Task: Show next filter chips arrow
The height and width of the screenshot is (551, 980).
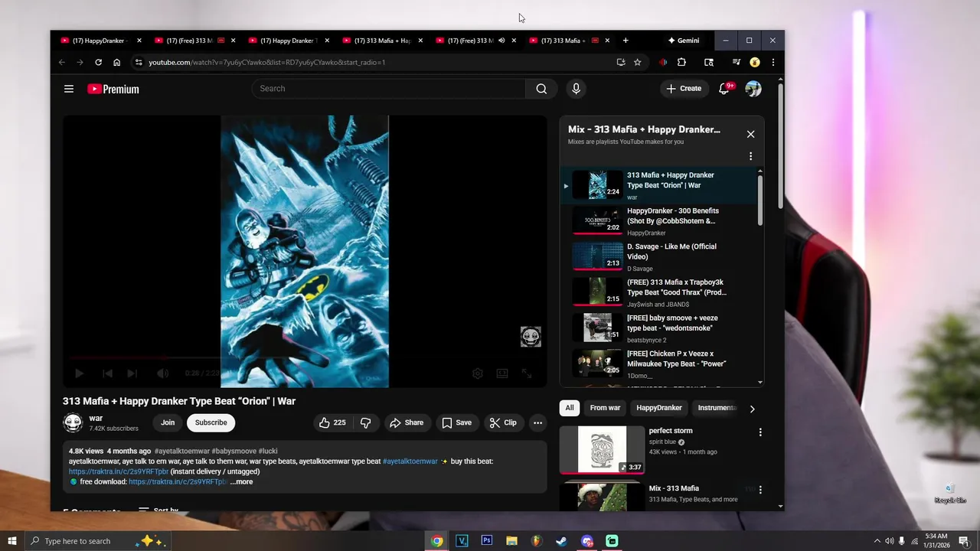Action: [752, 409]
